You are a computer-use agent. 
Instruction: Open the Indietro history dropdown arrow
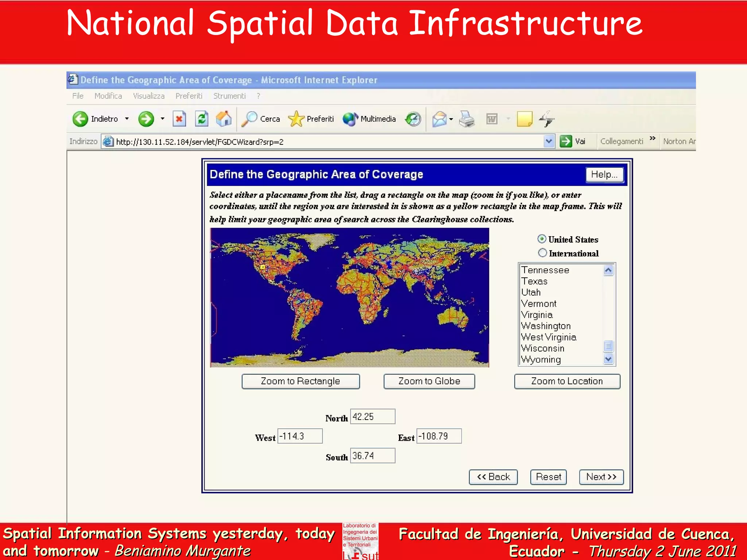(127, 119)
